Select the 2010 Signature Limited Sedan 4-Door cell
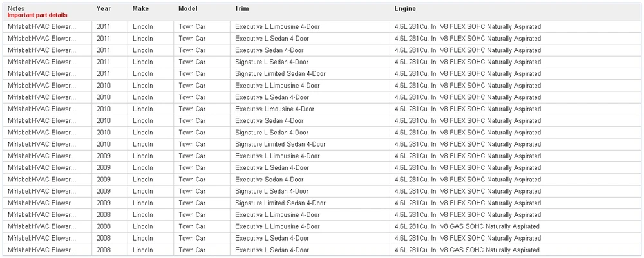The height and width of the screenshot is (258, 644). (x=280, y=144)
